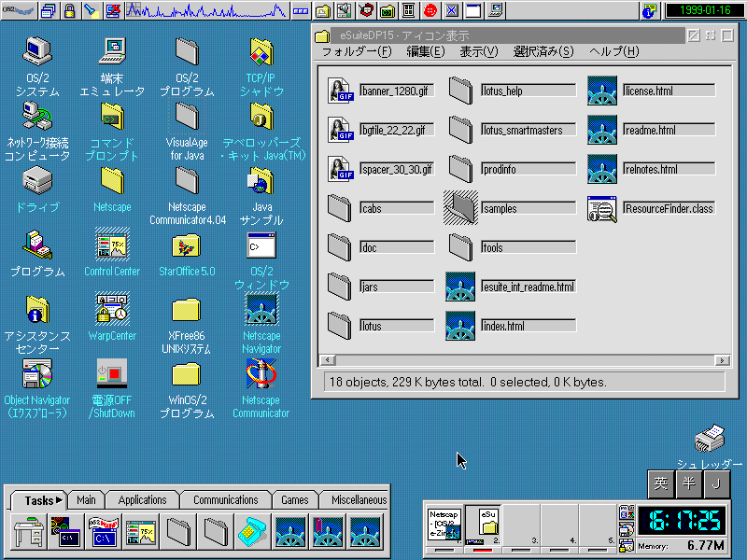Click the 16:17:25 digital clock
747x560 pixels.
click(682, 520)
